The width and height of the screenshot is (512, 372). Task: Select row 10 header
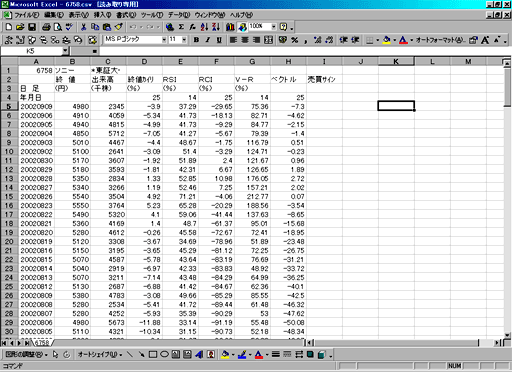(9, 151)
